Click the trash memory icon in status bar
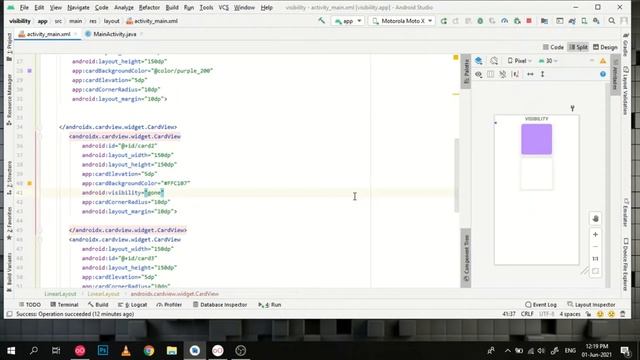 click(x=623, y=314)
